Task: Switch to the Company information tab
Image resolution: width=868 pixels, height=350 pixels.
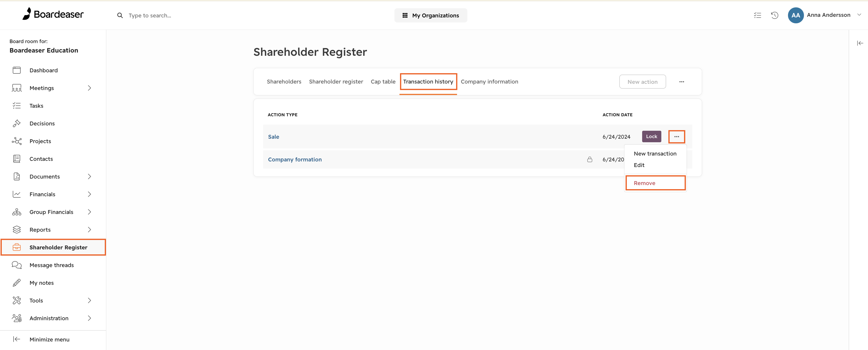Action: (x=489, y=81)
